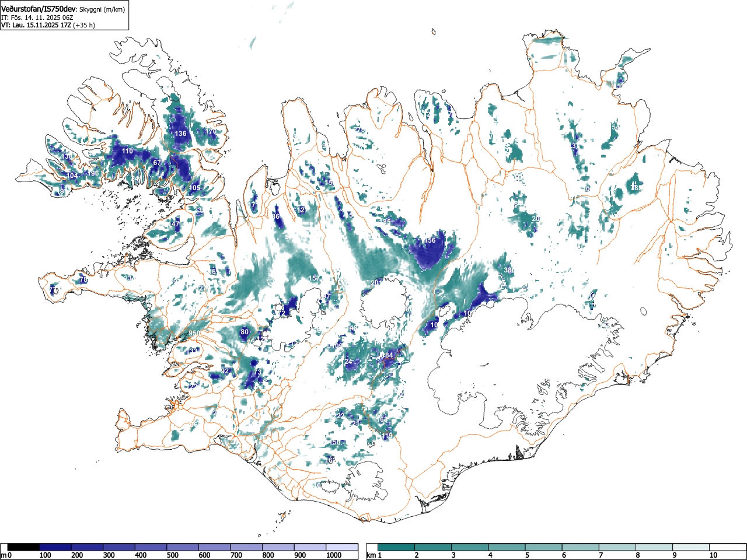Click the 'km' unit label on the legend
This screenshot has height=560, width=747.
(371, 555)
